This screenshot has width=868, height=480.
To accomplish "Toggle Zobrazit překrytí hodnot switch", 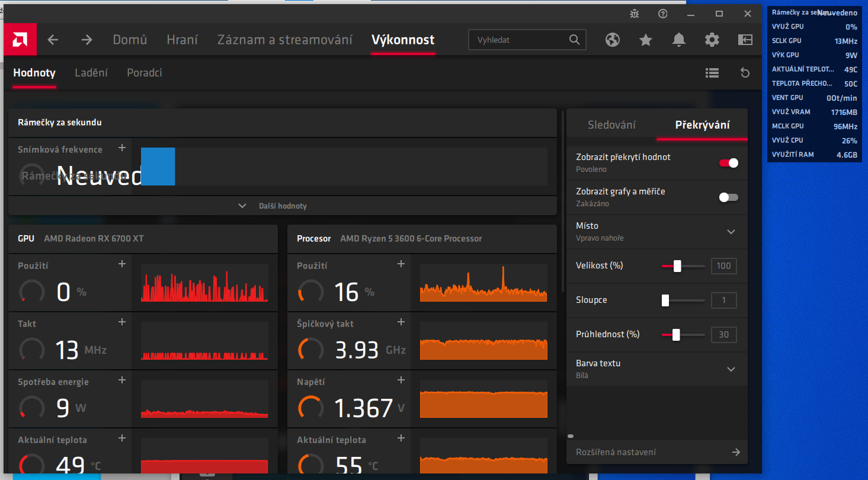I will click(x=729, y=163).
